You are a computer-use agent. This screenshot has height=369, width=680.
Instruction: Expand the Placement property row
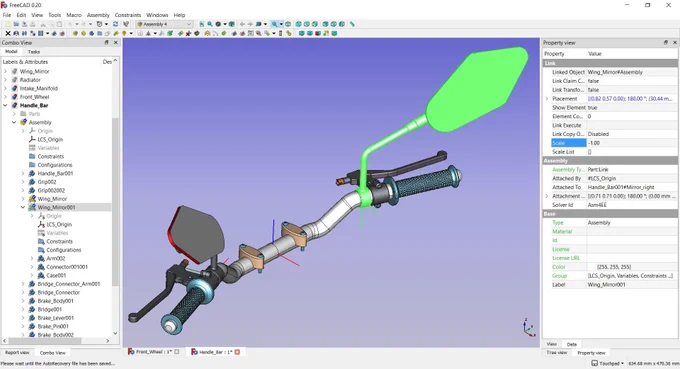click(547, 99)
